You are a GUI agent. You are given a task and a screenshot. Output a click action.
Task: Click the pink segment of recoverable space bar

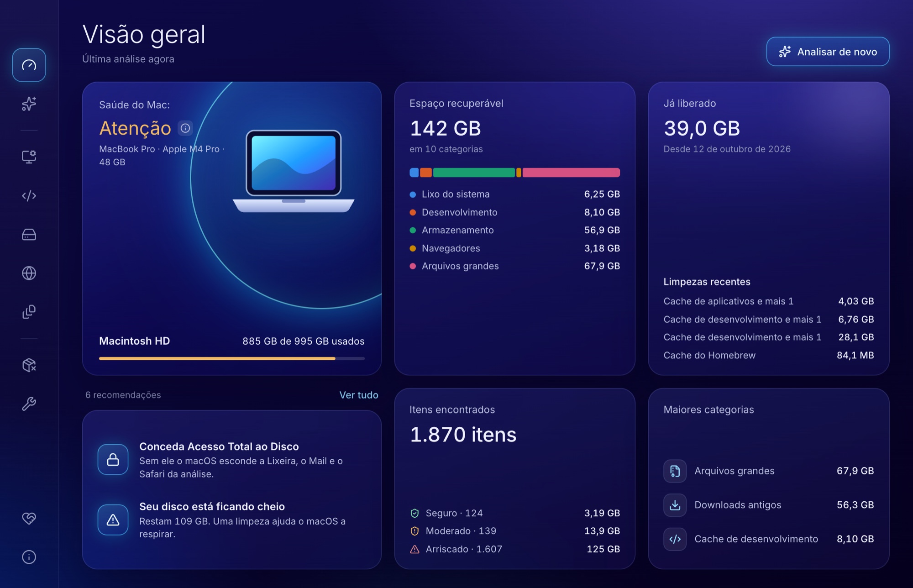571,173
